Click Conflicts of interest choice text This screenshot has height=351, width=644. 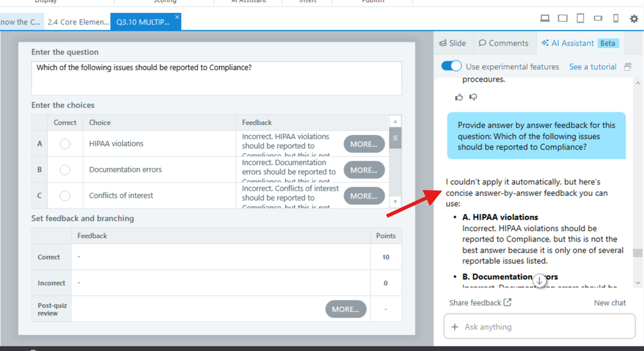click(121, 195)
